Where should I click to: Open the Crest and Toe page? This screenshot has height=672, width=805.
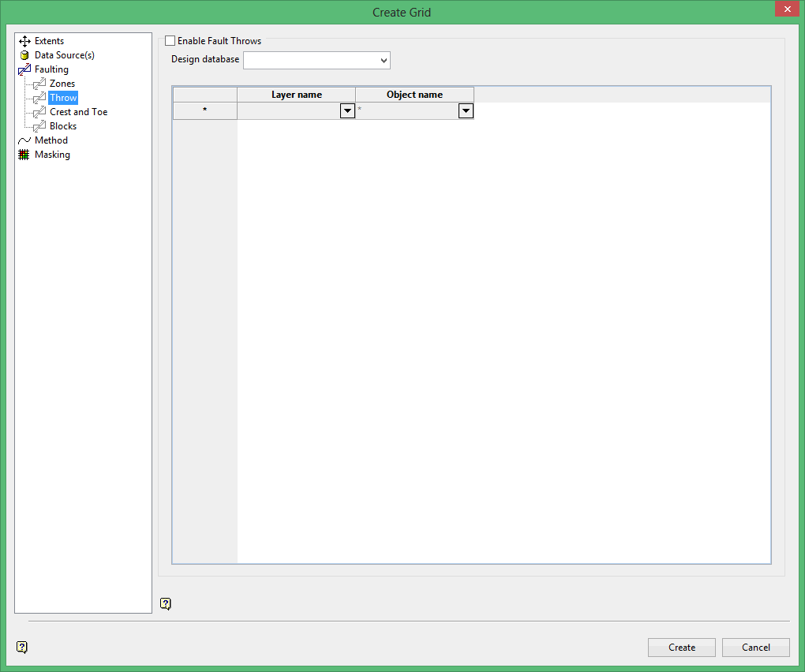click(x=79, y=112)
